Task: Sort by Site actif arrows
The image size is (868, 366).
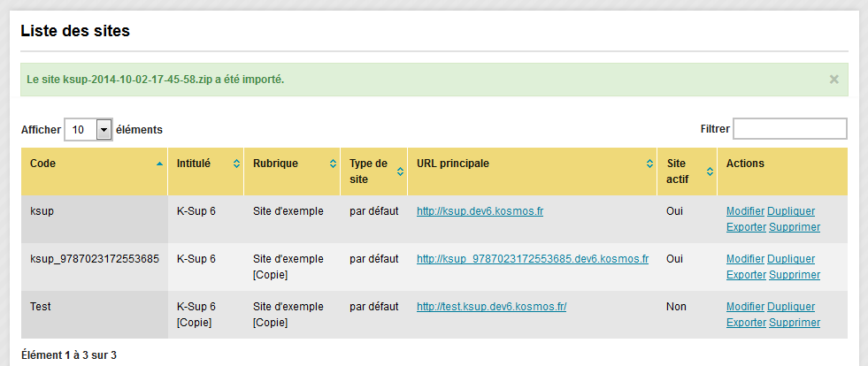Action: [x=710, y=172]
